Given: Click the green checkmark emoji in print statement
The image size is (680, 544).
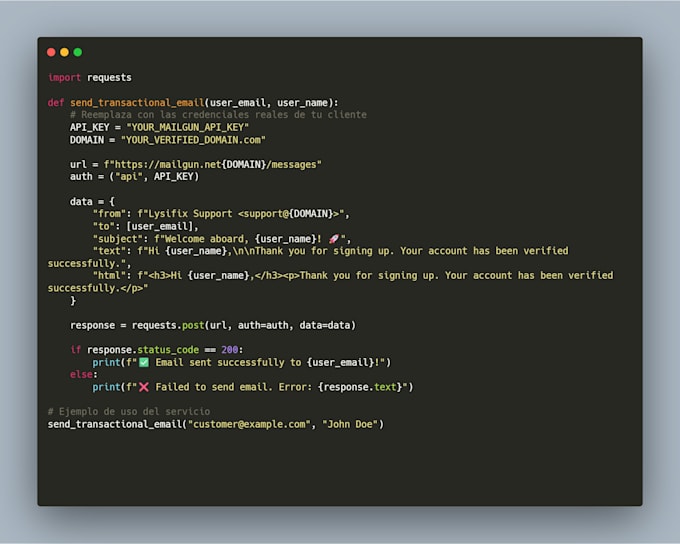Looking at the screenshot, I should 144,362.
